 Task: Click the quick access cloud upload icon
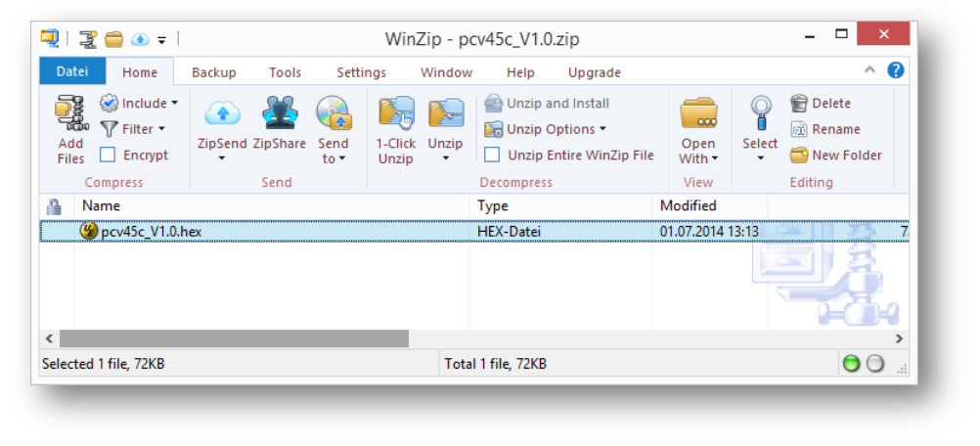[140, 40]
